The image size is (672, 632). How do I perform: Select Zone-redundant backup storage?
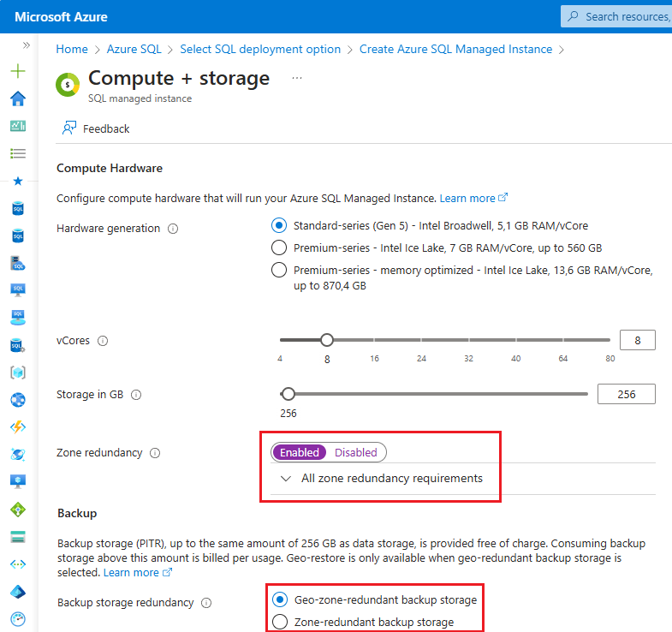pyautogui.click(x=280, y=622)
